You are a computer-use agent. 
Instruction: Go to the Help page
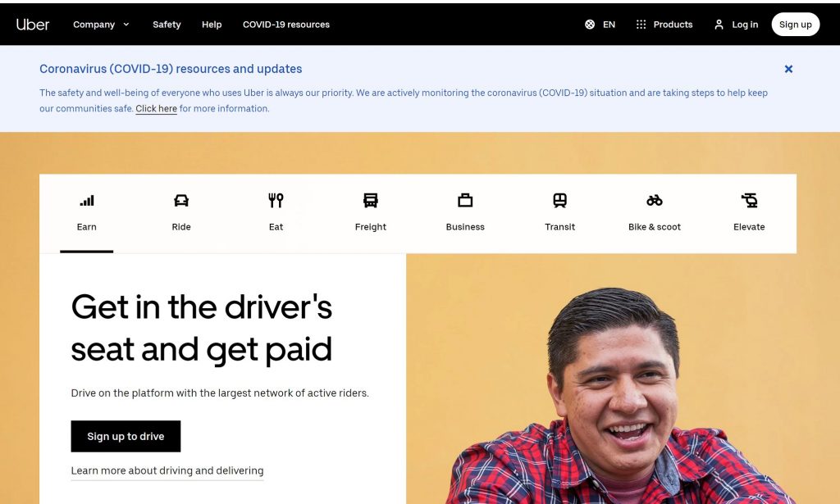coord(212,25)
